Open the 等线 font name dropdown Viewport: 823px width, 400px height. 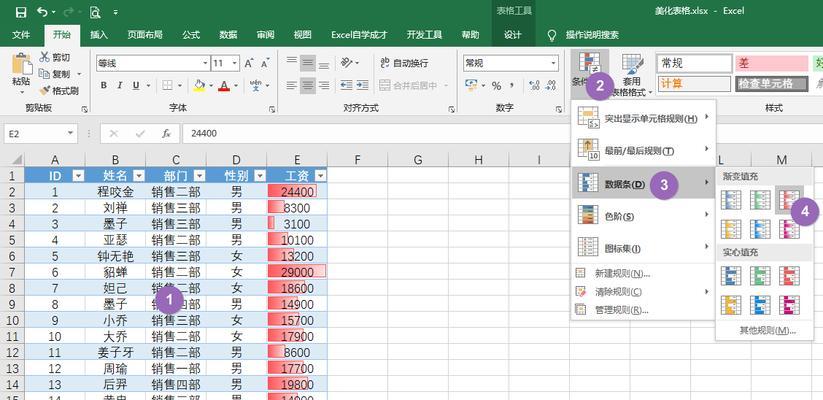pos(206,64)
